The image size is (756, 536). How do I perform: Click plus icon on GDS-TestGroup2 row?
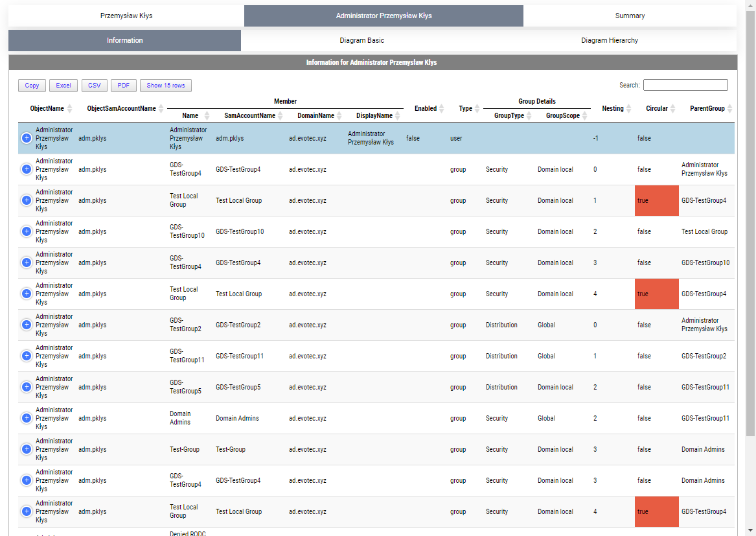[27, 325]
